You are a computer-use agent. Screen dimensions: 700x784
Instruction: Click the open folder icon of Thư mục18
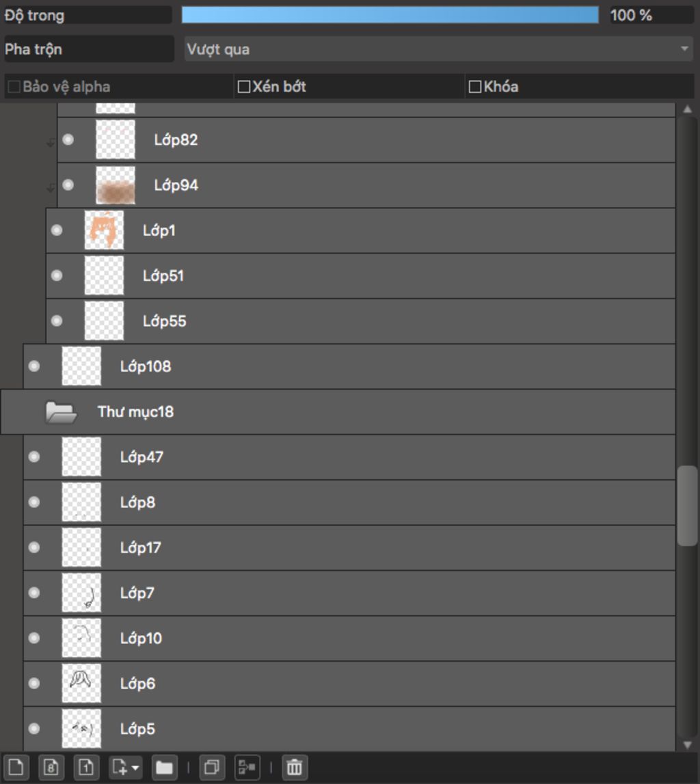(61, 412)
